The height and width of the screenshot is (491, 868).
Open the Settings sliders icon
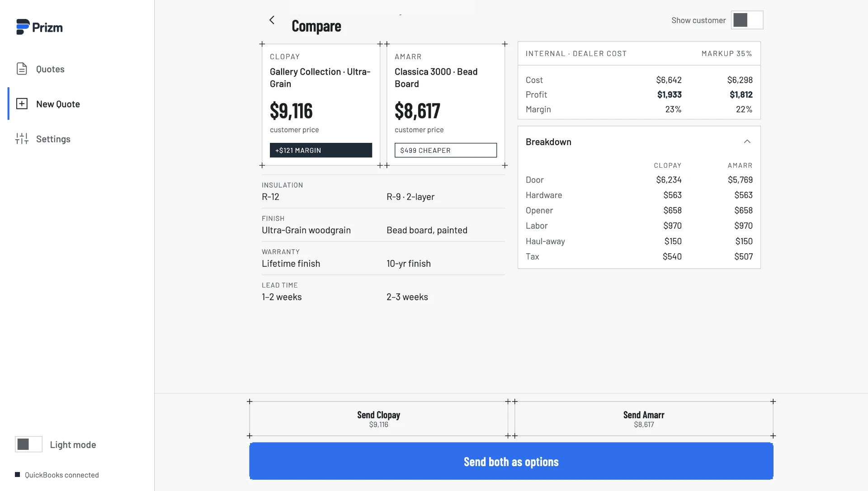click(x=22, y=139)
